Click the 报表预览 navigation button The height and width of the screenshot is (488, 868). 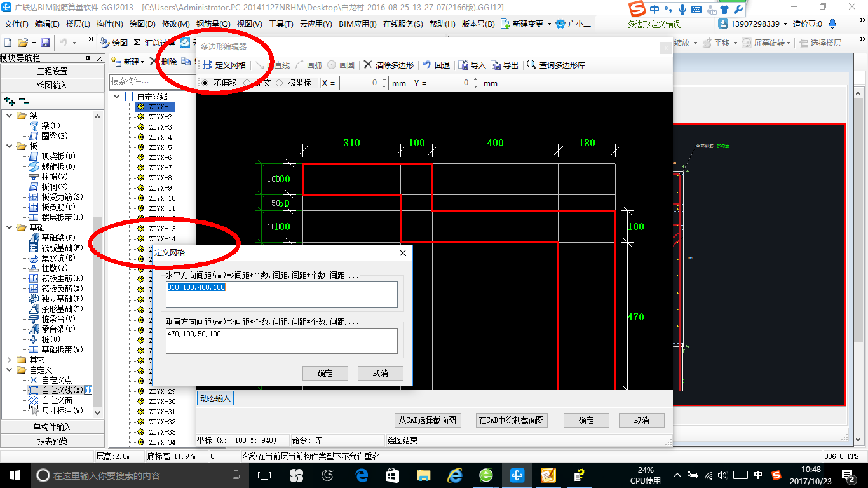53,440
